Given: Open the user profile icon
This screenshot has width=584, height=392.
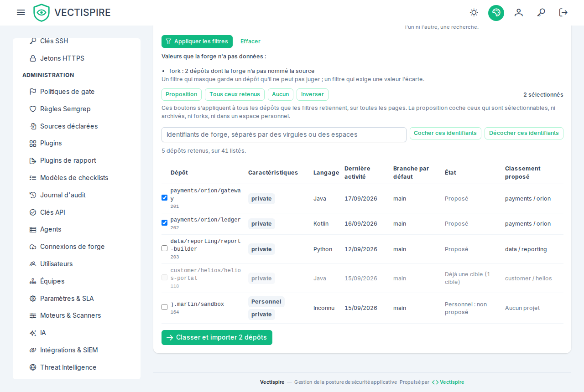Looking at the screenshot, I should [x=519, y=13].
